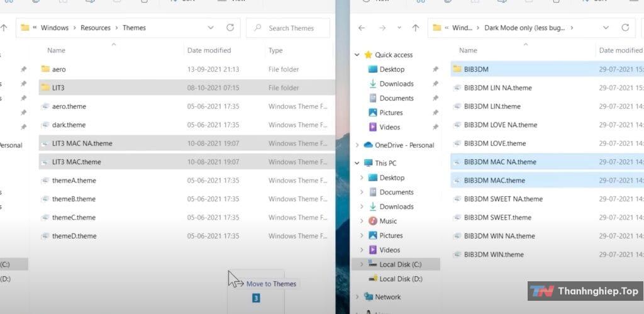Expand the Network tree node
Viewport: 644px width, 314px height.
pos(358,297)
